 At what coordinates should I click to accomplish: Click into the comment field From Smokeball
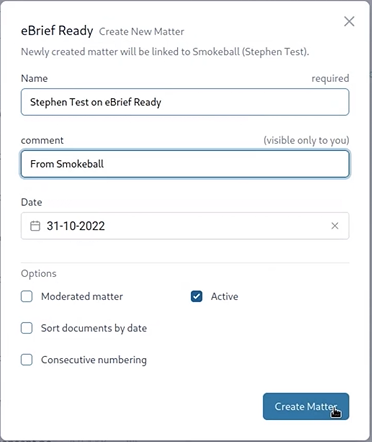click(185, 164)
